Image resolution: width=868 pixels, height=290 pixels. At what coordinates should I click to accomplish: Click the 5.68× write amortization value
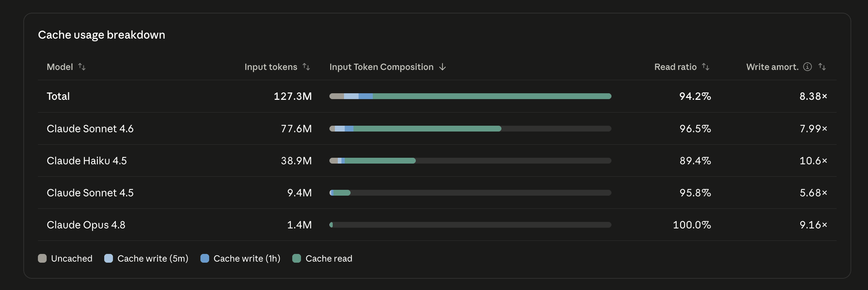[x=813, y=193]
